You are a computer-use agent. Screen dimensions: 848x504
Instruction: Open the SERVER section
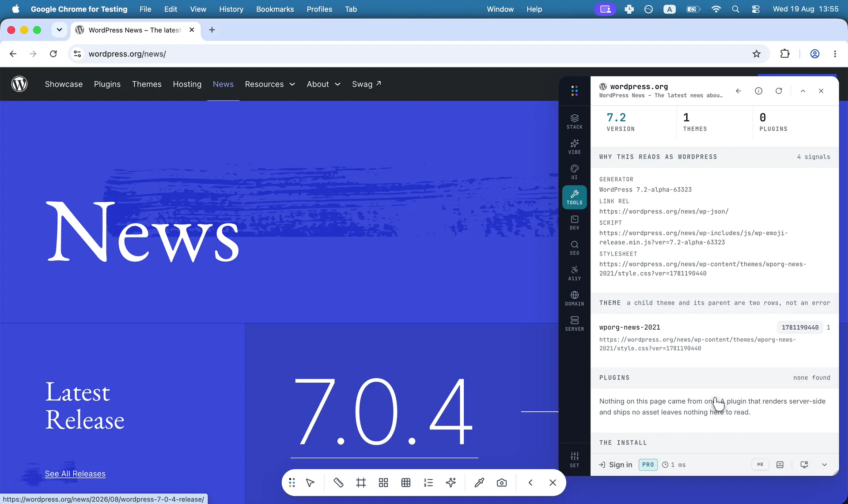[x=574, y=323]
